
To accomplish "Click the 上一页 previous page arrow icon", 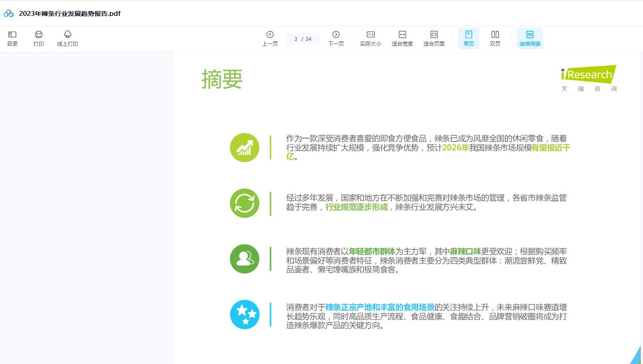I will pos(270,38).
